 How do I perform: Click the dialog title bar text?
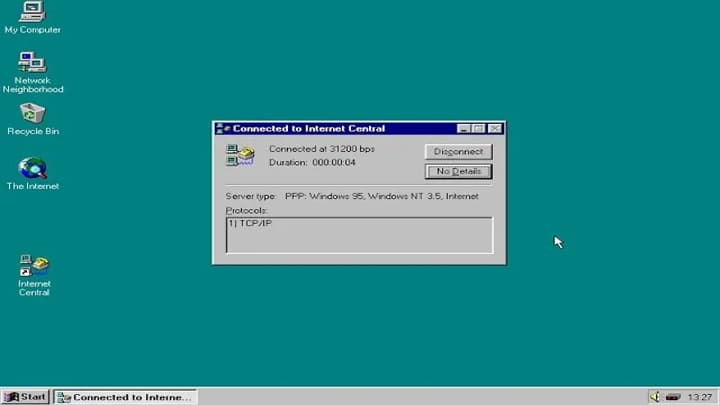[x=308, y=129]
